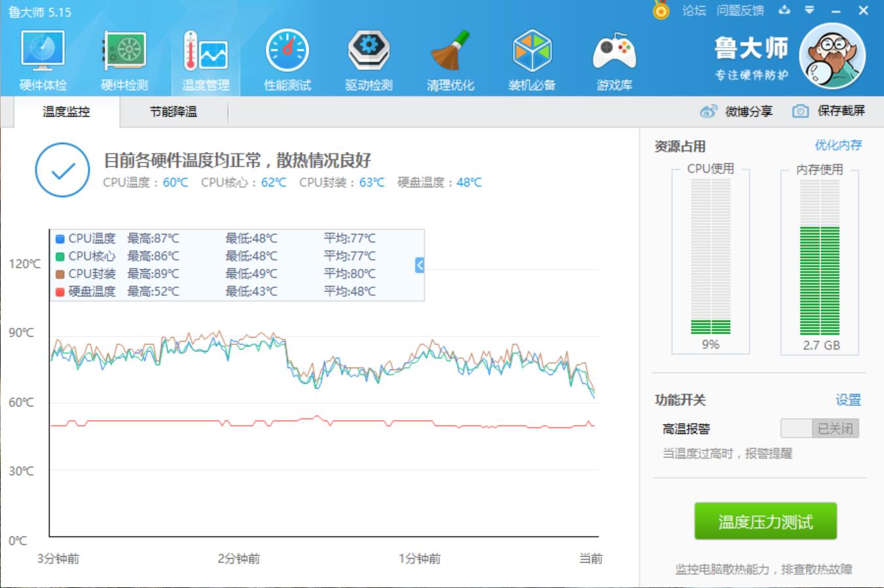Screen dimensions: 884x588
Task: Open 清理优化 cleanup tool
Action: point(450,60)
